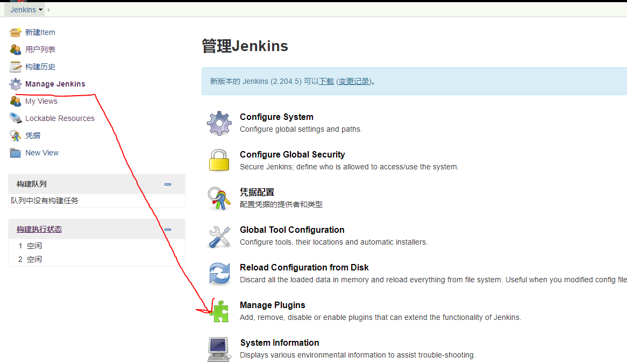Select Manage Jenkins in the sidebar

tap(55, 84)
